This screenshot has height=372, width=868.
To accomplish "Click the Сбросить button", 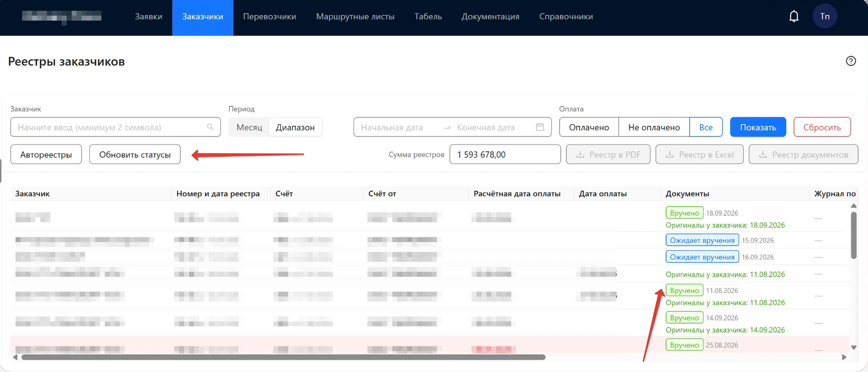I will [x=822, y=127].
